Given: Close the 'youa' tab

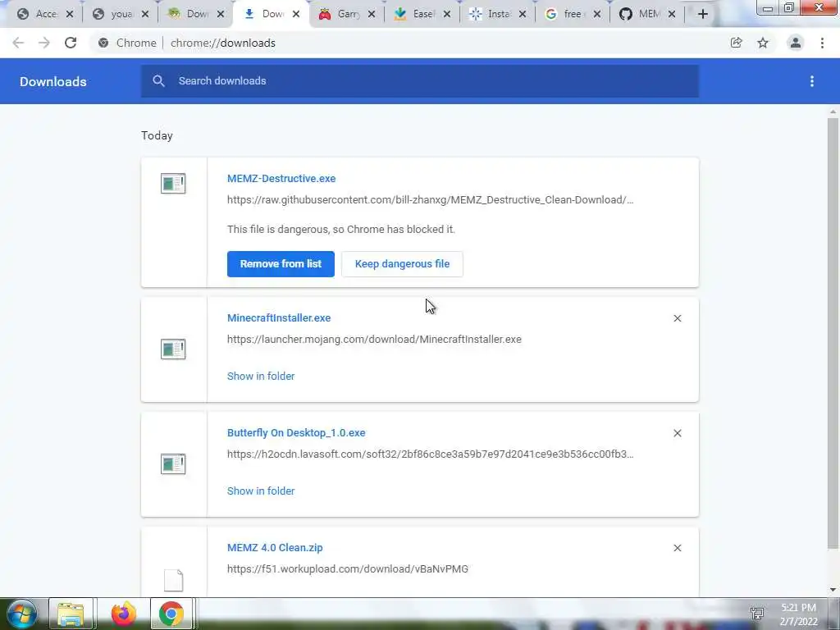Looking at the screenshot, I should tap(145, 14).
